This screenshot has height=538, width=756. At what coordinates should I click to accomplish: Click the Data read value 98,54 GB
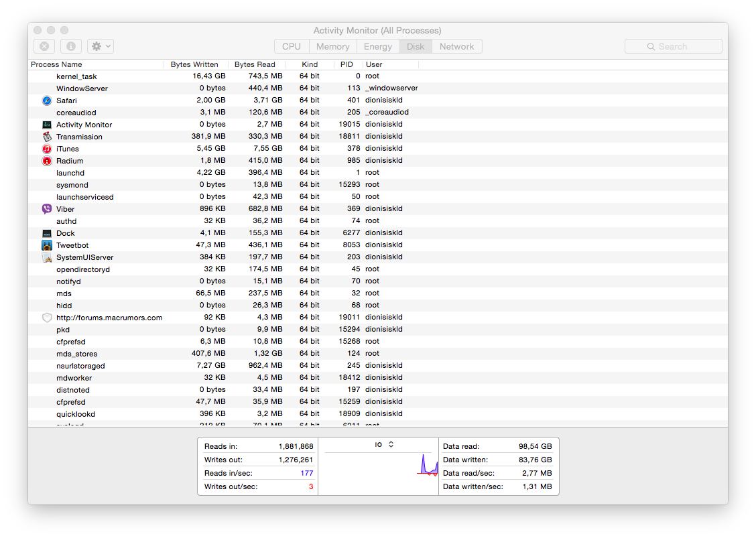coord(535,446)
